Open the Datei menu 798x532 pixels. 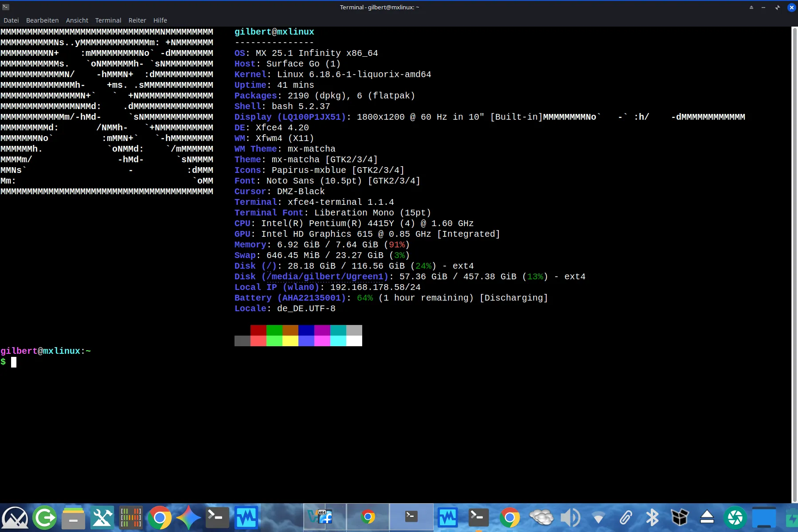click(11, 20)
